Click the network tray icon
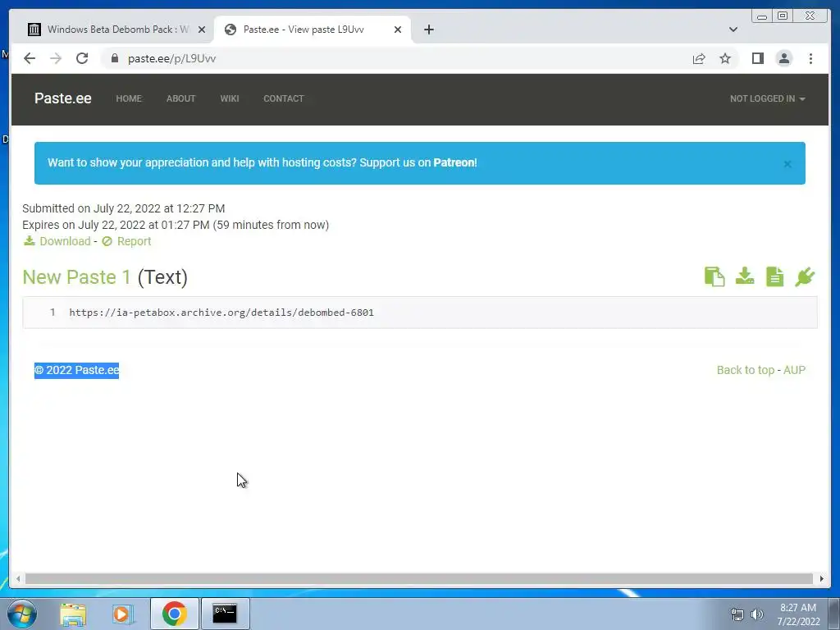Viewport: 840px width, 630px height. click(x=737, y=614)
